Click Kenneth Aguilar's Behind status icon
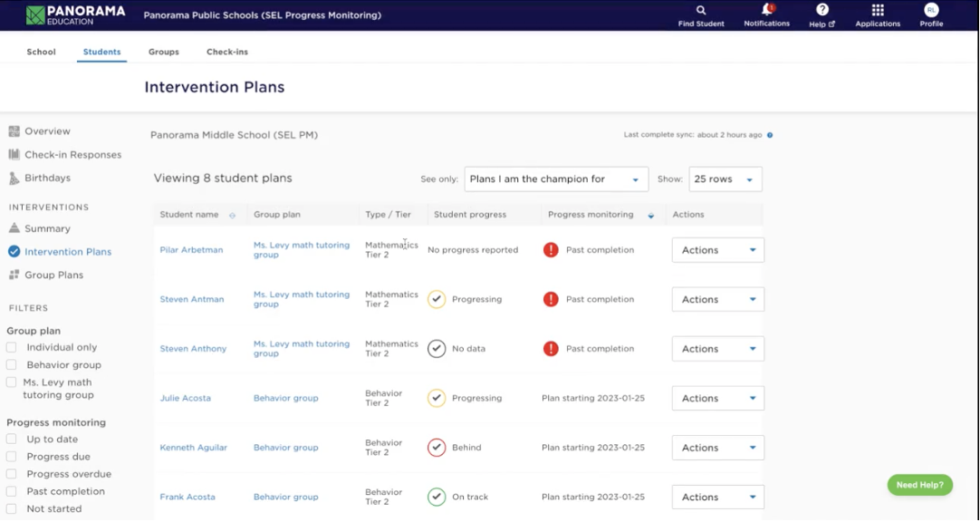The image size is (980, 522). click(x=437, y=448)
